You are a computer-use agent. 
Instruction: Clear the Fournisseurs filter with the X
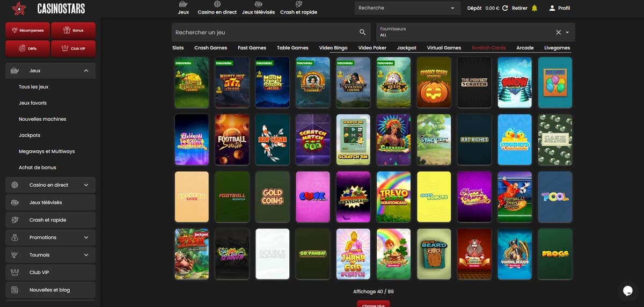[x=558, y=32]
